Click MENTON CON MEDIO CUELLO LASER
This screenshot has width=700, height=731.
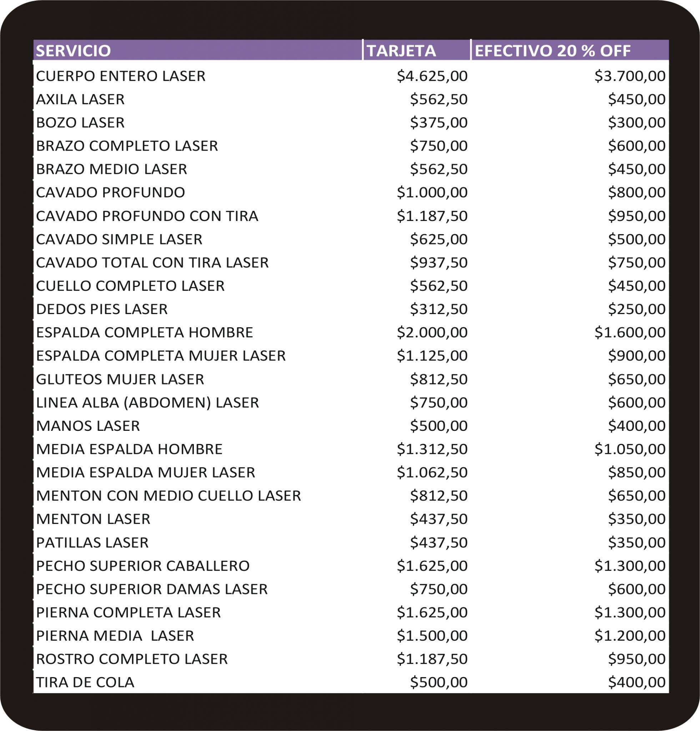168,496
